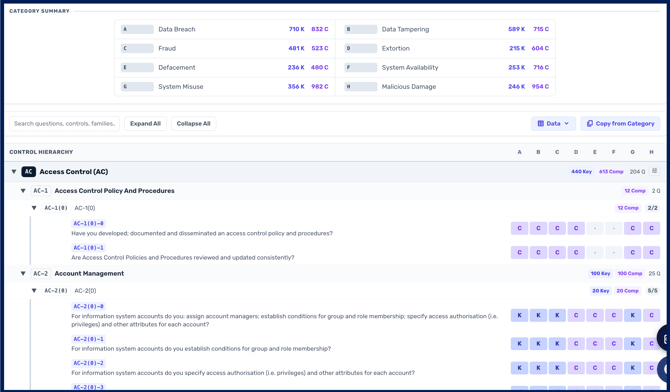Click the Collapse All button

[194, 124]
